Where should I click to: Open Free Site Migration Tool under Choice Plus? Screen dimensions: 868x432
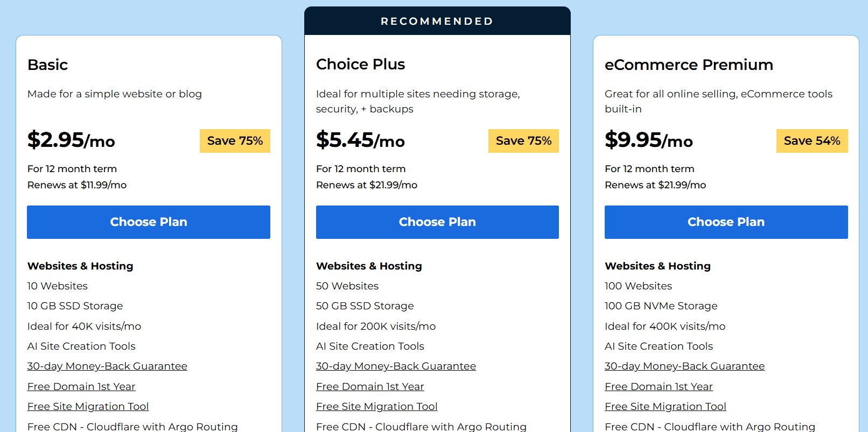pos(376,406)
